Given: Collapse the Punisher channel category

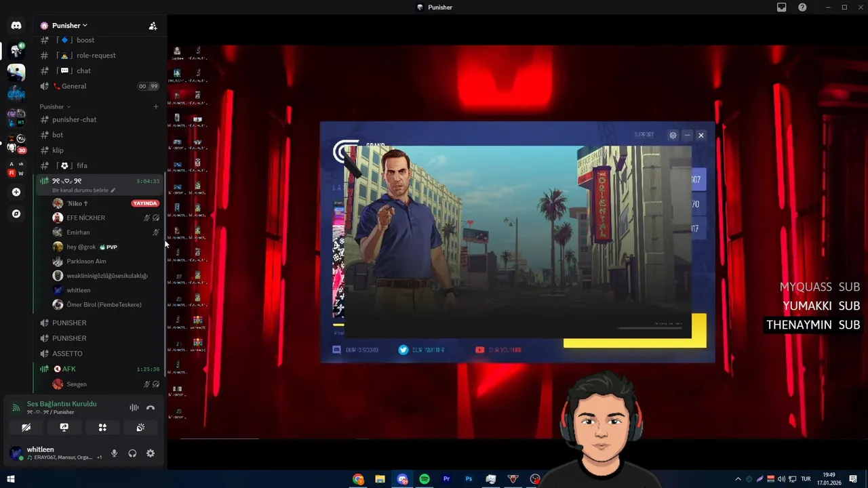Looking at the screenshot, I should 55,106.
